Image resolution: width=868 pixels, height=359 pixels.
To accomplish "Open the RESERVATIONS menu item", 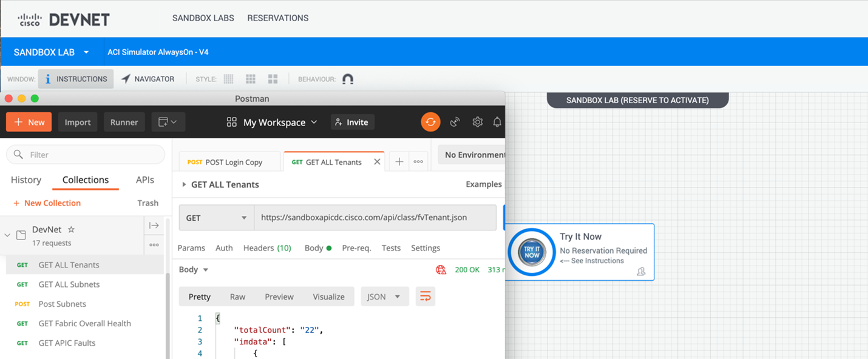I will point(277,18).
